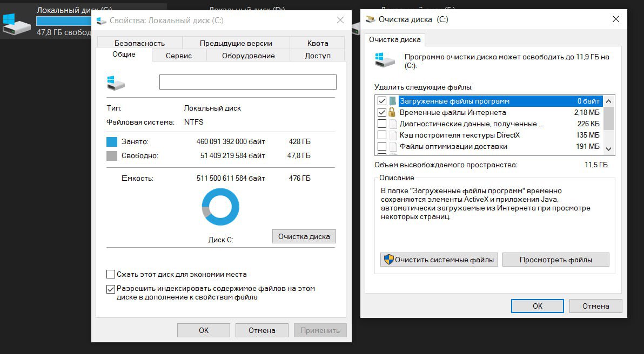Screen dimensions: 644x354
Task: Open the Оборудование tab
Action: 248,56
